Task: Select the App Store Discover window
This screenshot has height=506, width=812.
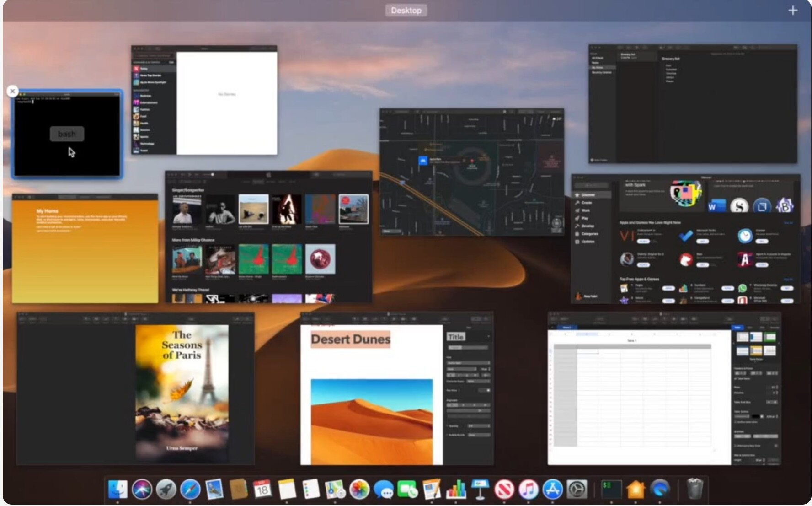Action: click(685, 238)
